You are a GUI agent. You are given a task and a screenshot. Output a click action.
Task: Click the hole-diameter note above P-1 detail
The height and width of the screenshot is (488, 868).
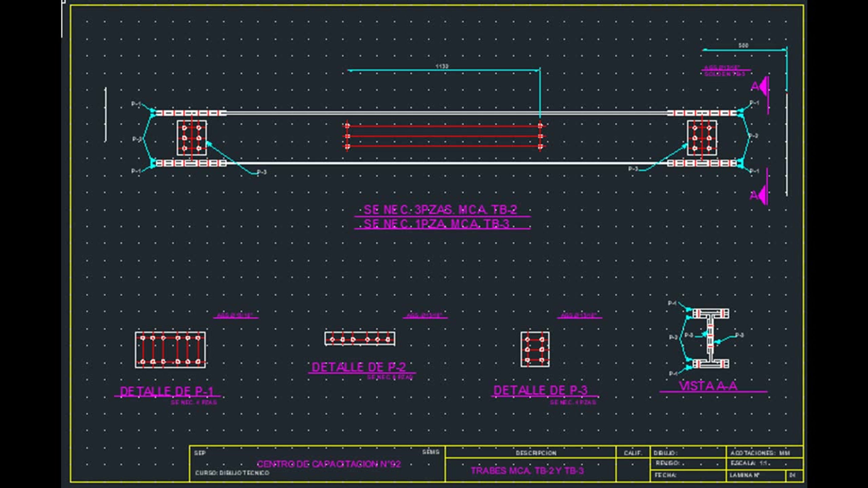235,316
